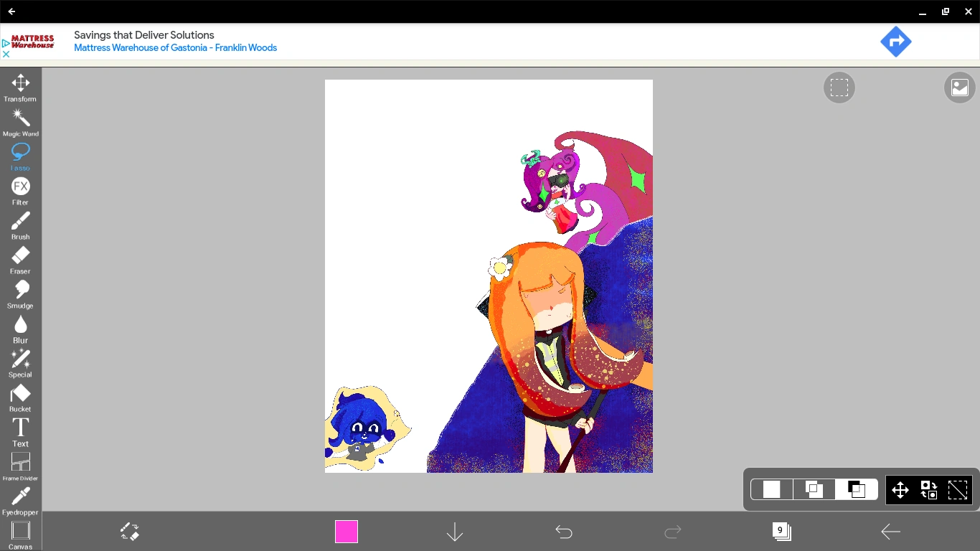
Task: Select the Smudge tool
Action: coord(19,292)
